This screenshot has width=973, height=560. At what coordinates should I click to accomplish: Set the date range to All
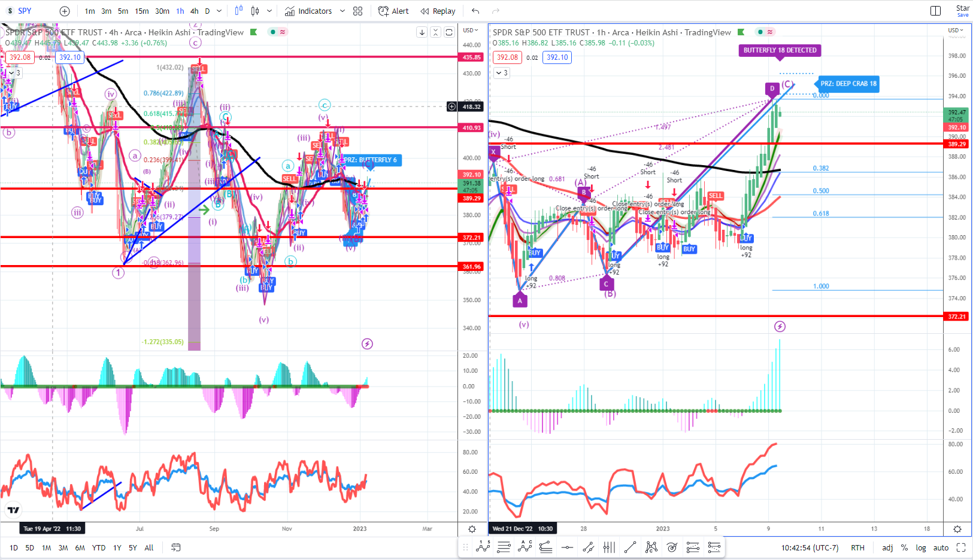coord(149,547)
